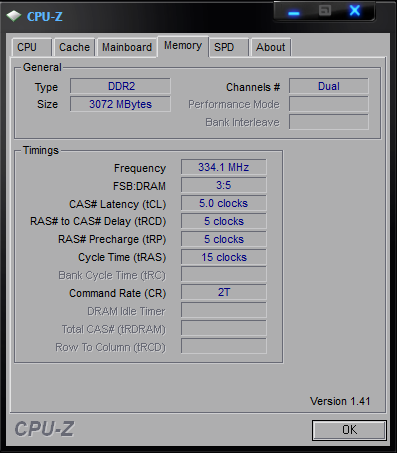Click the Version 1.41 text
This screenshot has width=397, height=453.
(340, 401)
